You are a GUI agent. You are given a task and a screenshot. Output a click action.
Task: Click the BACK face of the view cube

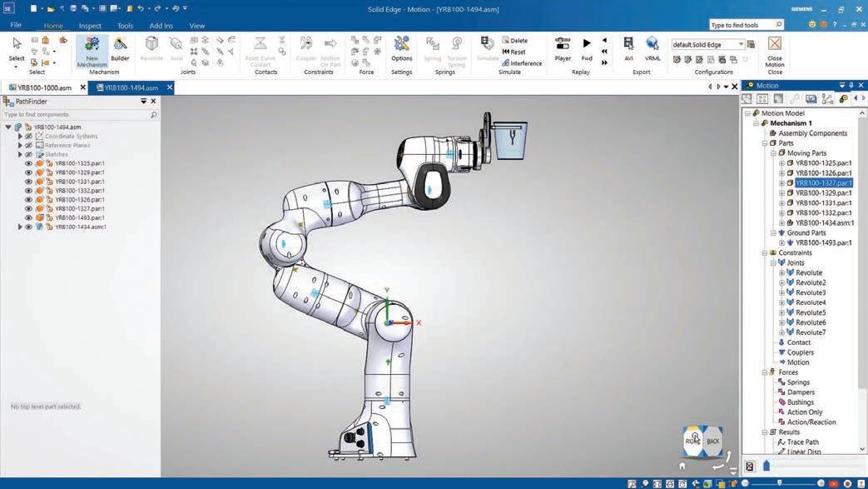click(x=713, y=442)
